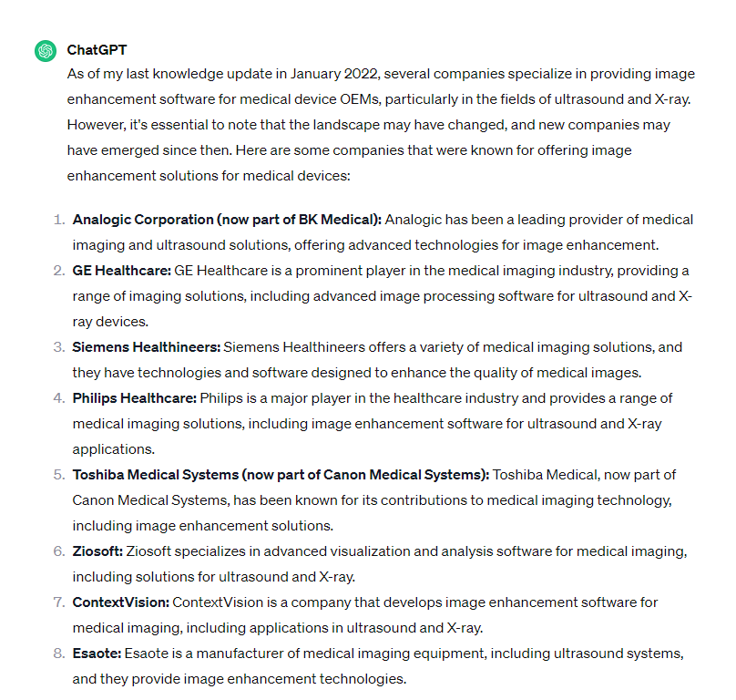Viewport: 736px width, 700px height.
Task: Click list number 5 marker
Action: [58, 475]
